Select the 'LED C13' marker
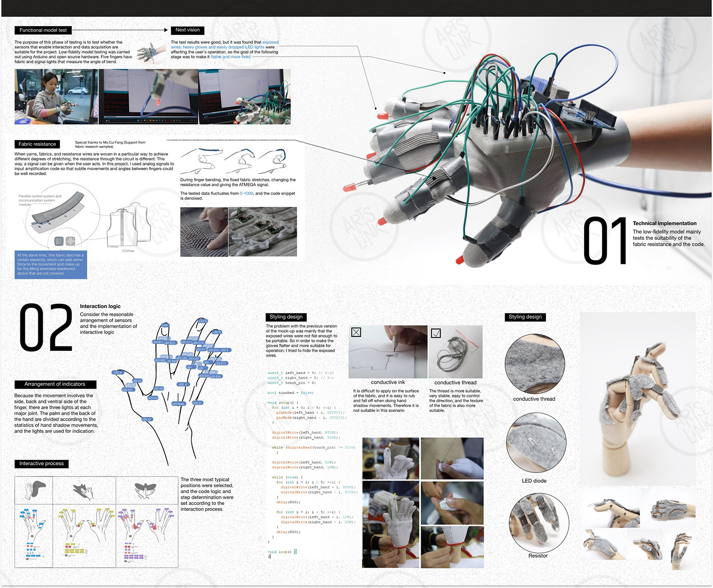 tap(199, 343)
